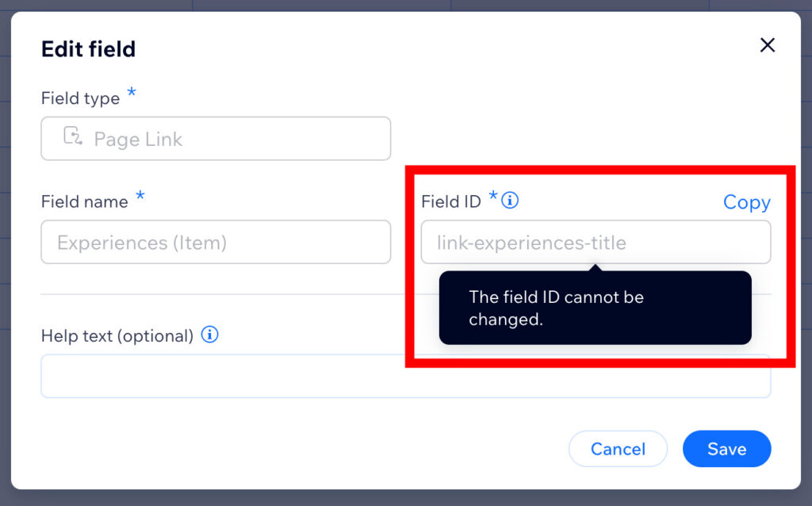Image resolution: width=812 pixels, height=506 pixels.
Task: Click the Field type label
Action: tap(80, 98)
